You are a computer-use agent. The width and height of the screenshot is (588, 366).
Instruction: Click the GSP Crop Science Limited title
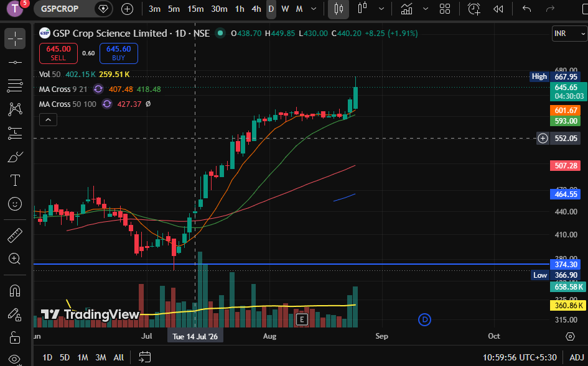coord(110,34)
